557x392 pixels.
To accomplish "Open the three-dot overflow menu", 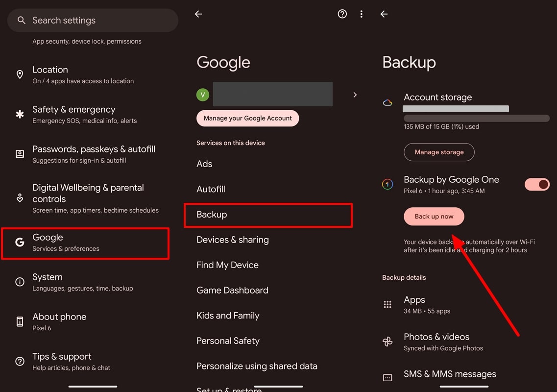I will coord(362,14).
